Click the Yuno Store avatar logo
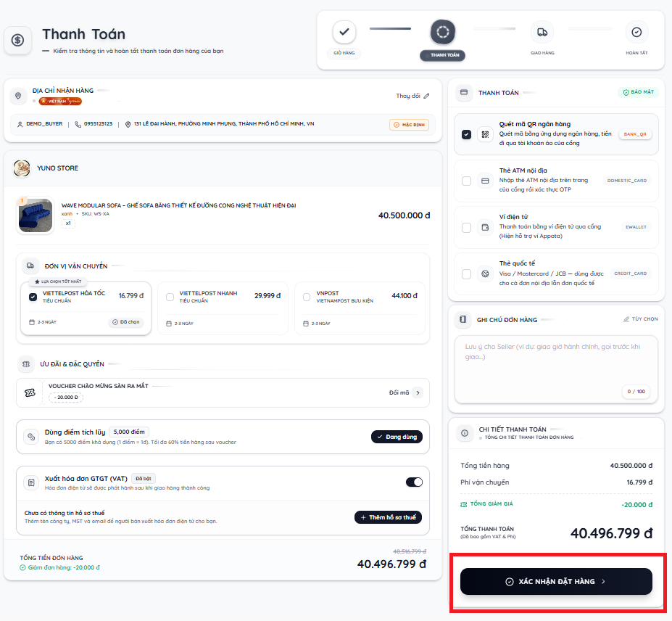Screen dimensions: 672x621 (22, 168)
